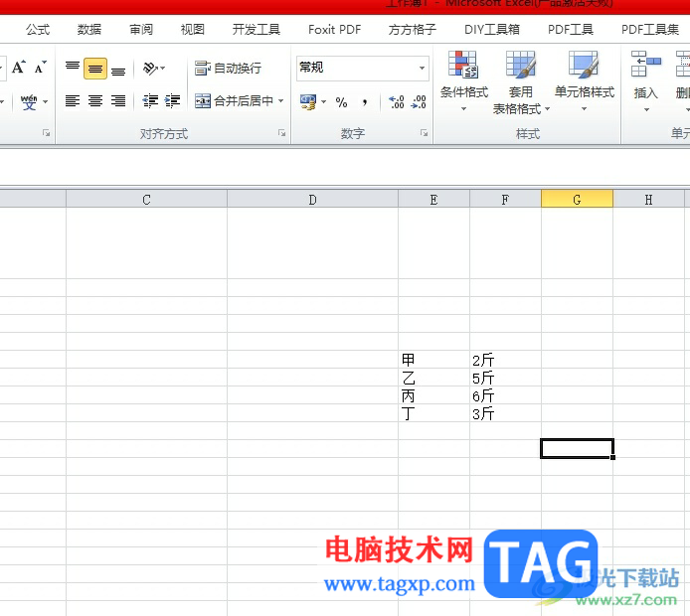The height and width of the screenshot is (616, 690).
Task: Select the cell containing 乙
Action: tap(433, 378)
